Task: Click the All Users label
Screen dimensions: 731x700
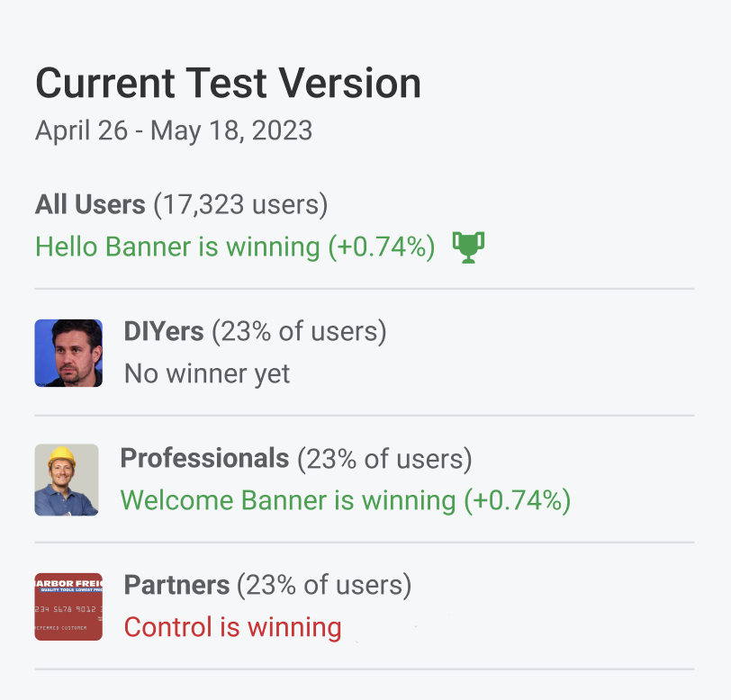Action: (x=90, y=204)
